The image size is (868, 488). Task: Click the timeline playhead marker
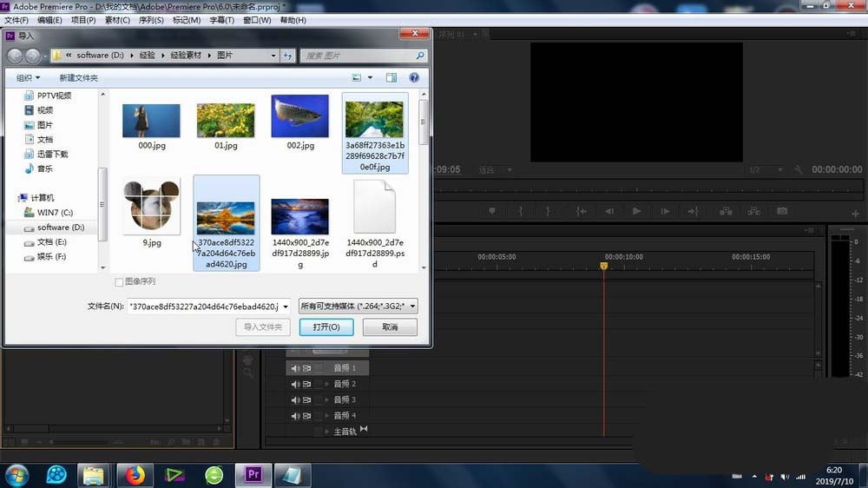[604, 266]
